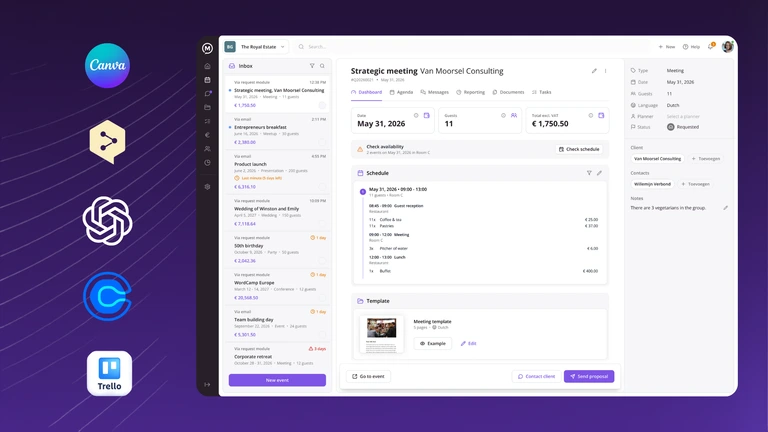Click the New event button

(x=277, y=380)
